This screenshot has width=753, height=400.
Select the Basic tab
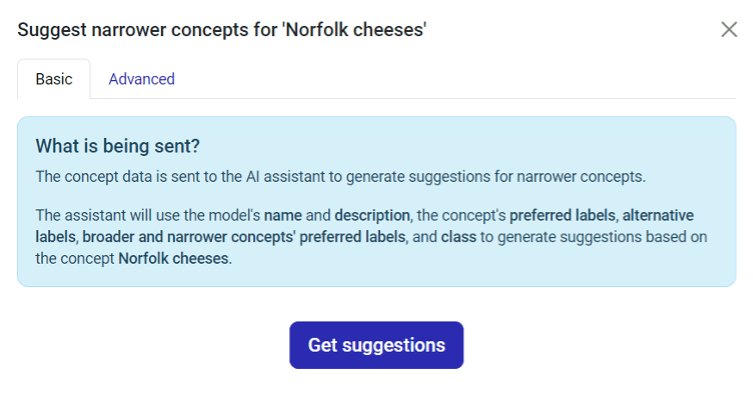tap(54, 79)
